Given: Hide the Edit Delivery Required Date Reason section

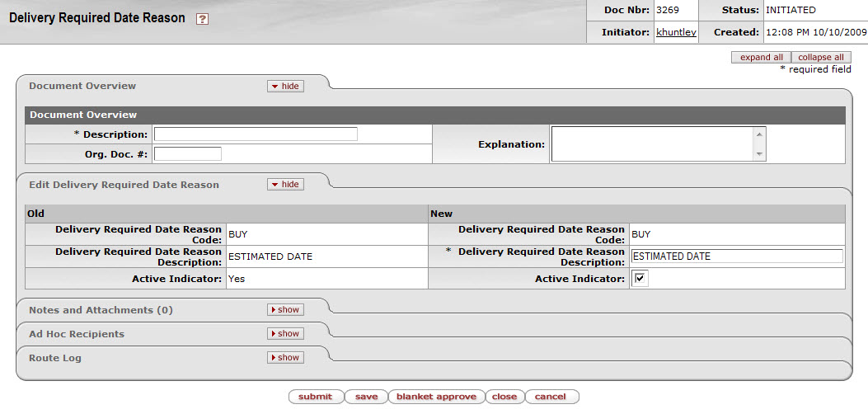Looking at the screenshot, I should [x=285, y=185].
